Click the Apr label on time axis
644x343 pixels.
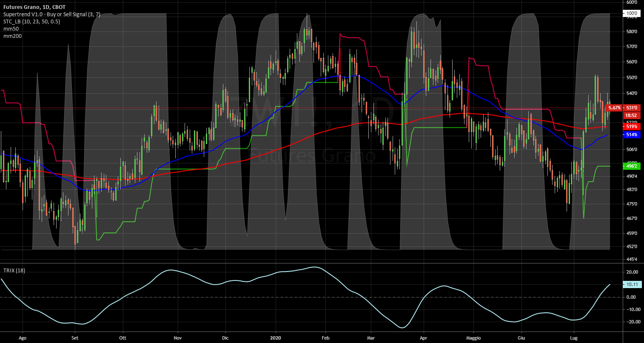(424, 338)
